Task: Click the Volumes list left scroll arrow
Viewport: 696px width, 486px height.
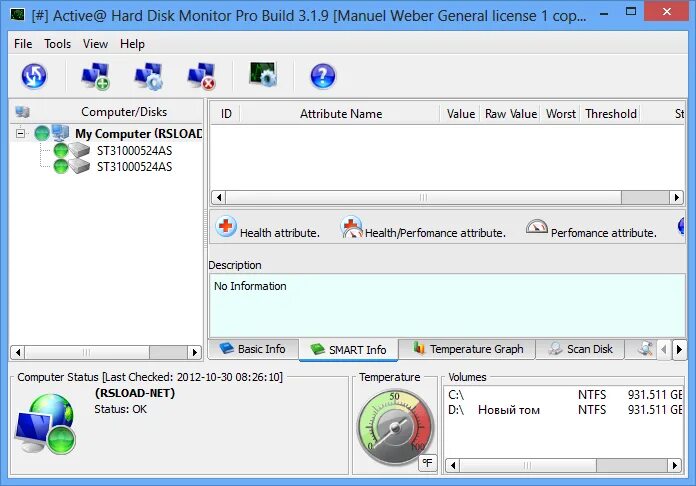Action: pyautogui.click(x=453, y=465)
